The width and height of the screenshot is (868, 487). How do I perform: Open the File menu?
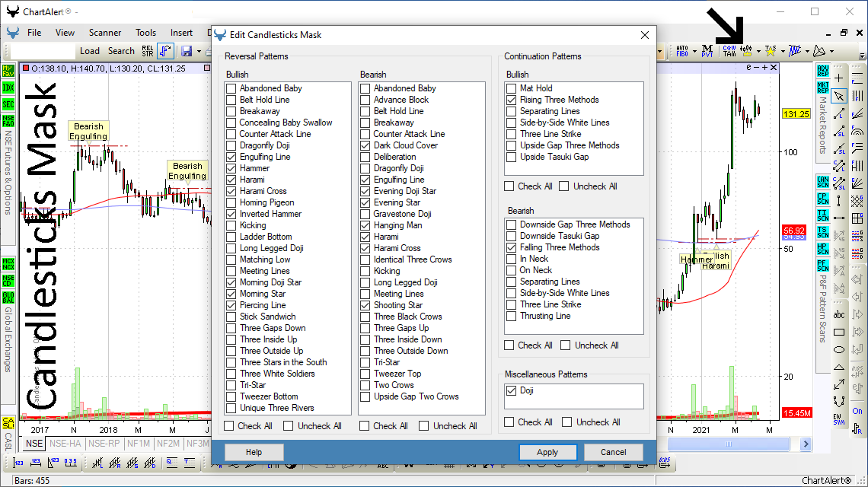(34, 33)
